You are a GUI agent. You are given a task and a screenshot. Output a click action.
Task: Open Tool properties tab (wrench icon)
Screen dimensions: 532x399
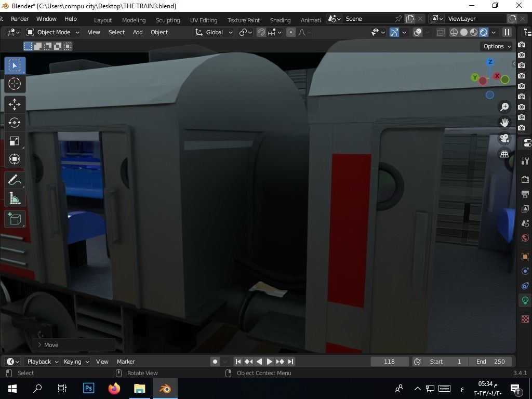click(525, 161)
